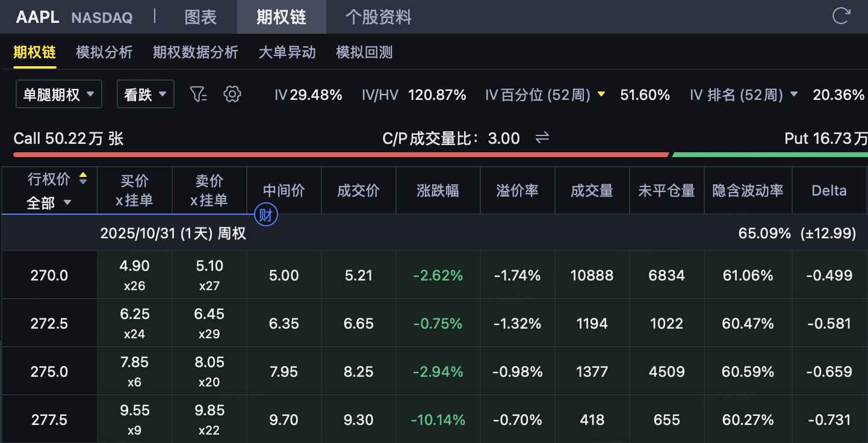868x443 pixels.
Task: Open IV 百分位 (52周) period dropdown
Action: coord(601,94)
